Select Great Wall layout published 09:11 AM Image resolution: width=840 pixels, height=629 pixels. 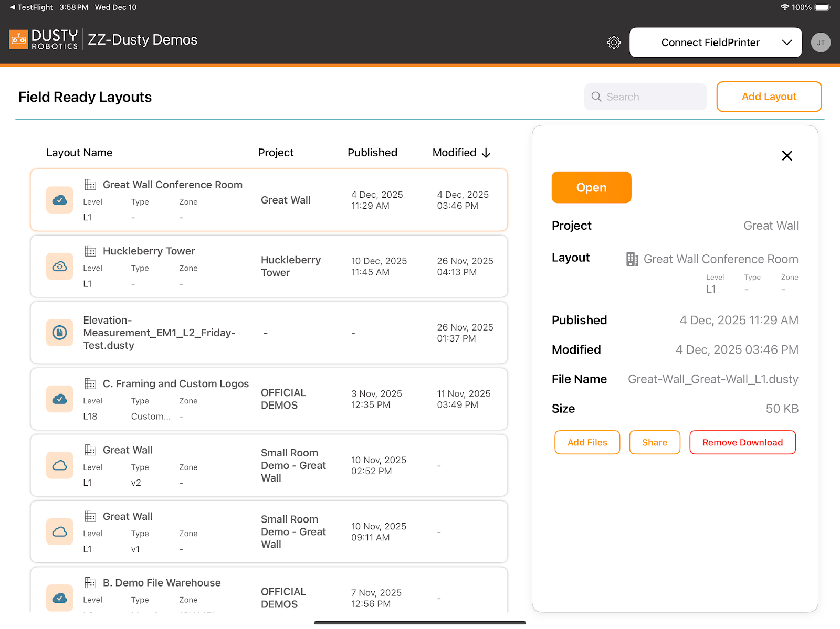click(269, 532)
